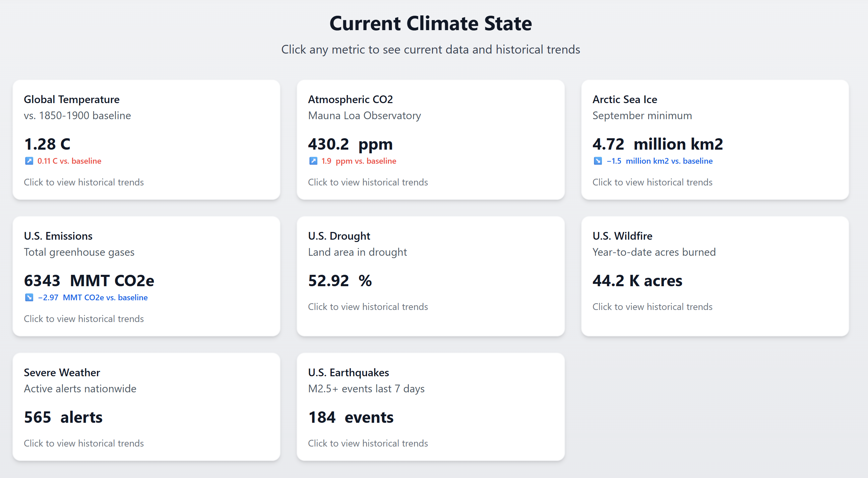Open historical trends link in Severe Weather card

tap(83, 443)
